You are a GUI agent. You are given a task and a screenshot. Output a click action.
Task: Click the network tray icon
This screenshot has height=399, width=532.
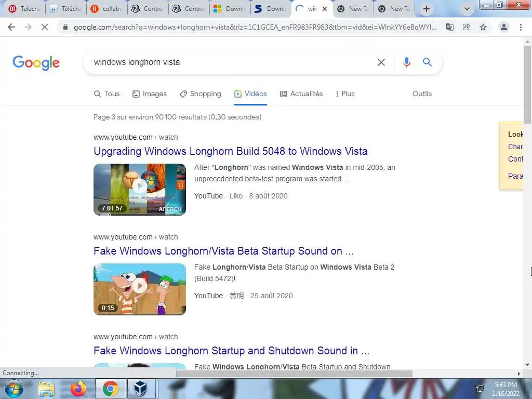click(x=480, y=389)
